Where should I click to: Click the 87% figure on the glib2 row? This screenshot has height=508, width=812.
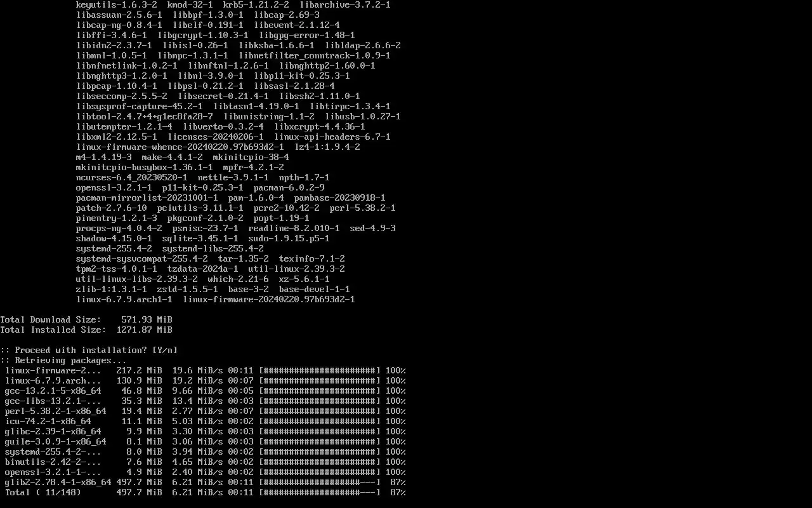point(398,482)
